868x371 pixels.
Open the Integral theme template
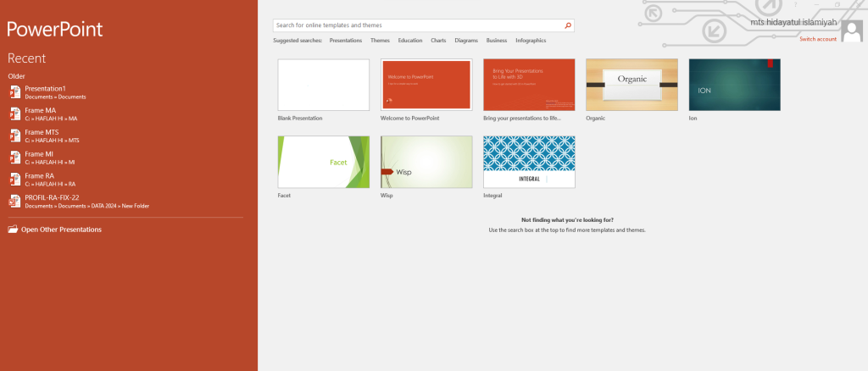[x=529, y=162]
